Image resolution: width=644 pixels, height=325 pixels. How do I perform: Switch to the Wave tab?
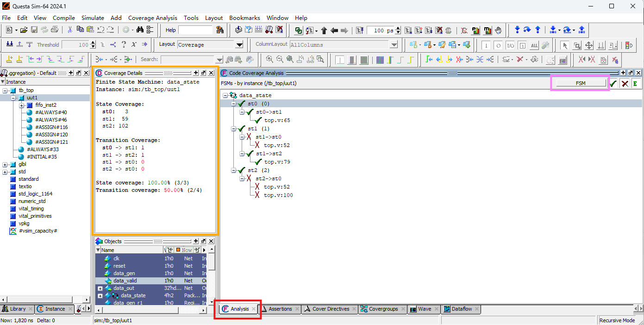(424, 309)
